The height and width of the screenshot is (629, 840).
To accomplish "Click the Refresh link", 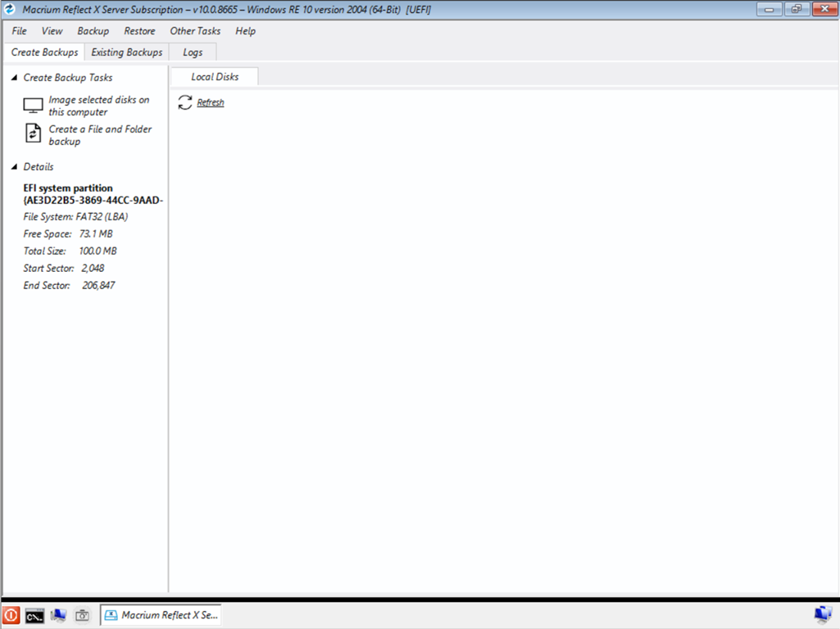I will pos(210,103).
